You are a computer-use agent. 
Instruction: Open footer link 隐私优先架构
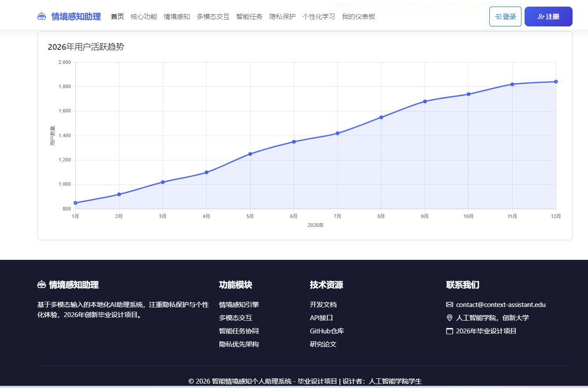(x=239, y=344)
